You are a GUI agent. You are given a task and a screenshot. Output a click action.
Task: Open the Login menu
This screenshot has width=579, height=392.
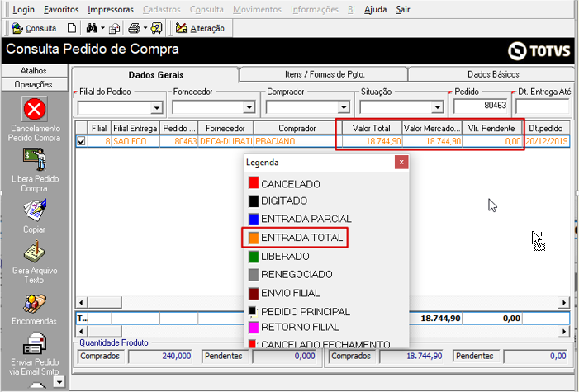(x=23, y=9)
